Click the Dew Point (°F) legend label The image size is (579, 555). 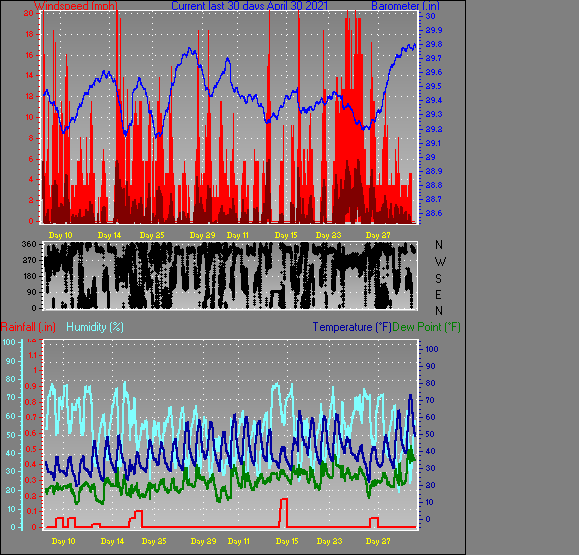pos(426,327)
